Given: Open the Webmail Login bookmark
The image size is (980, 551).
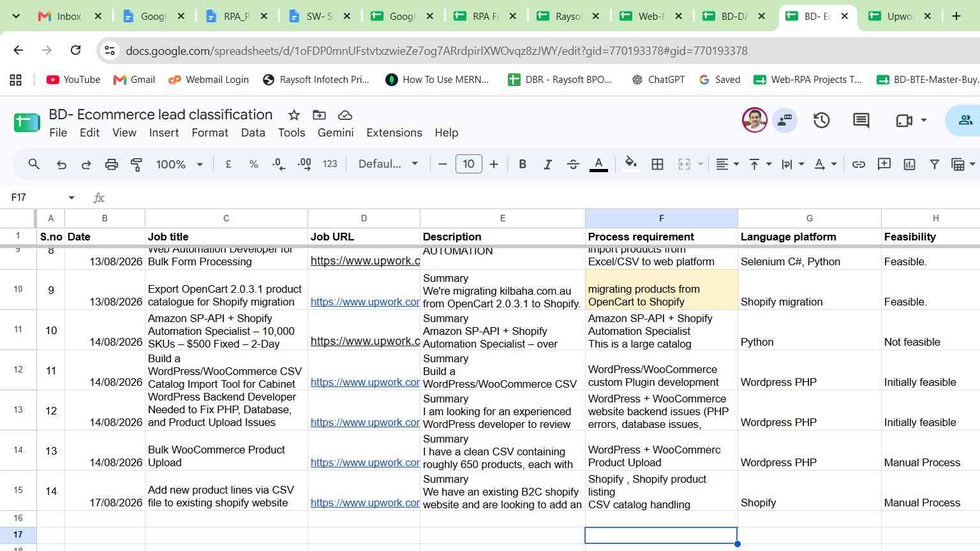Looking at the screenshot, I should click(x=209, y=80).
